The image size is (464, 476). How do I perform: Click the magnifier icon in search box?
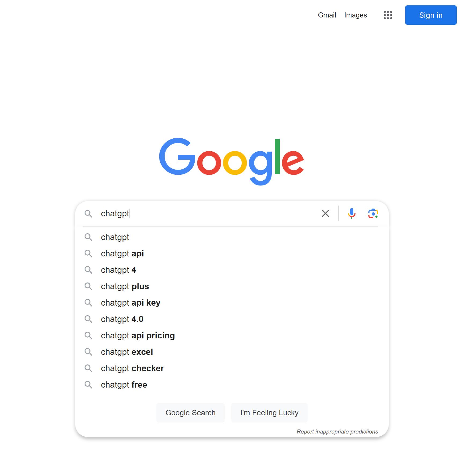[88, 214]
